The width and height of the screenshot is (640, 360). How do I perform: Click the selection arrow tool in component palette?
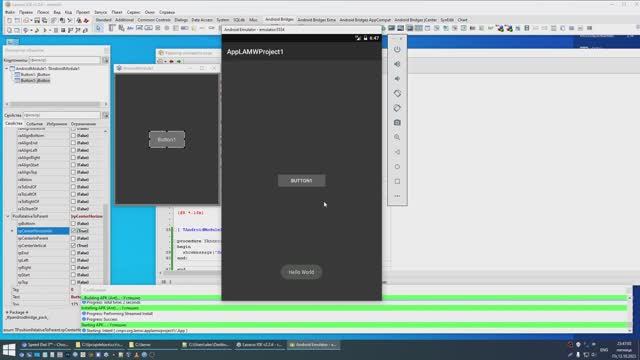[x=99, y=28]
